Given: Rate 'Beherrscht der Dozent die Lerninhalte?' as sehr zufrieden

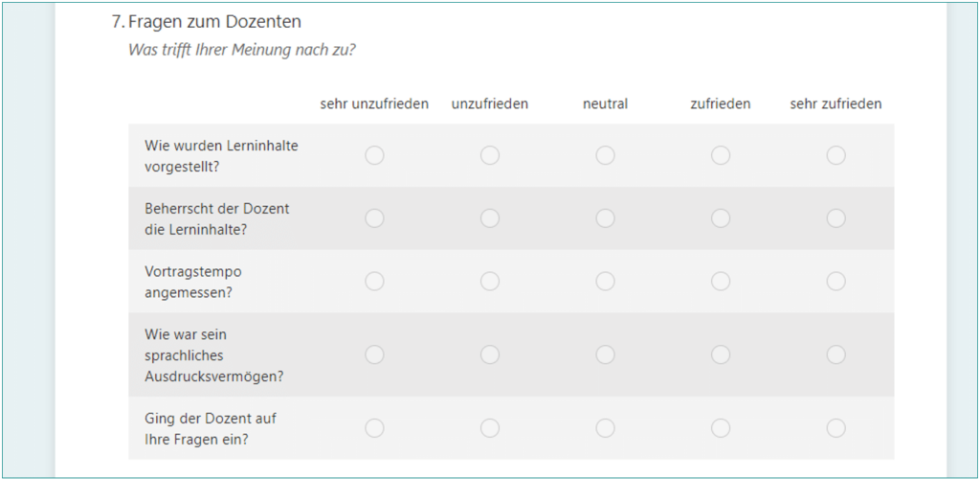Looking at the screenshot, I should (836, 218).
